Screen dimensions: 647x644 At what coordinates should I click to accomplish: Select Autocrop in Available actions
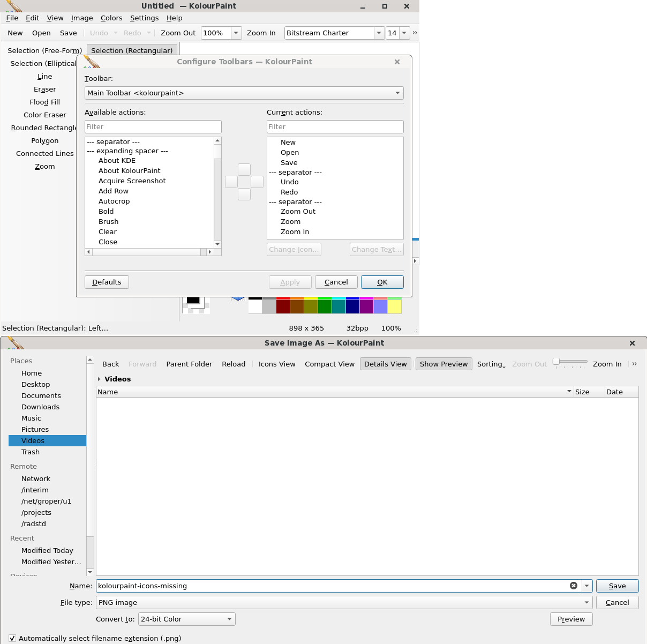114,201
